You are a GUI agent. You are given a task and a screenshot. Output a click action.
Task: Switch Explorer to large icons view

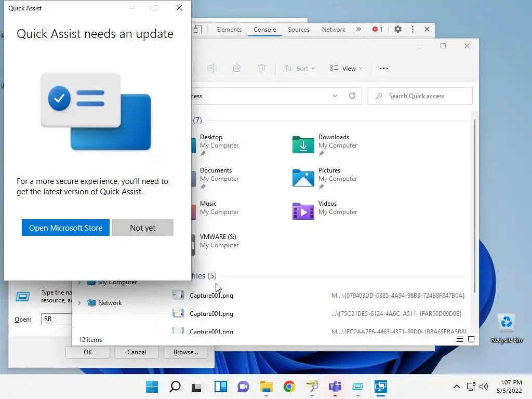point(471,339)
